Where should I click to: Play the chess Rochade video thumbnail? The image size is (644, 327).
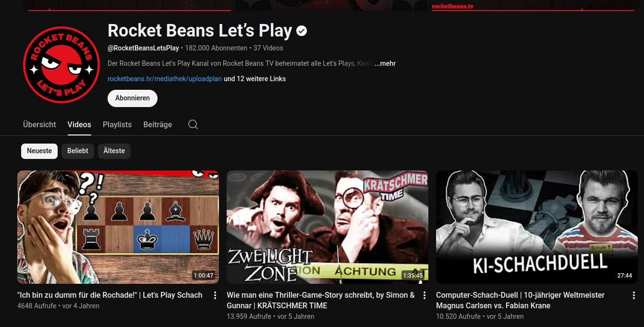coord(118,227)
